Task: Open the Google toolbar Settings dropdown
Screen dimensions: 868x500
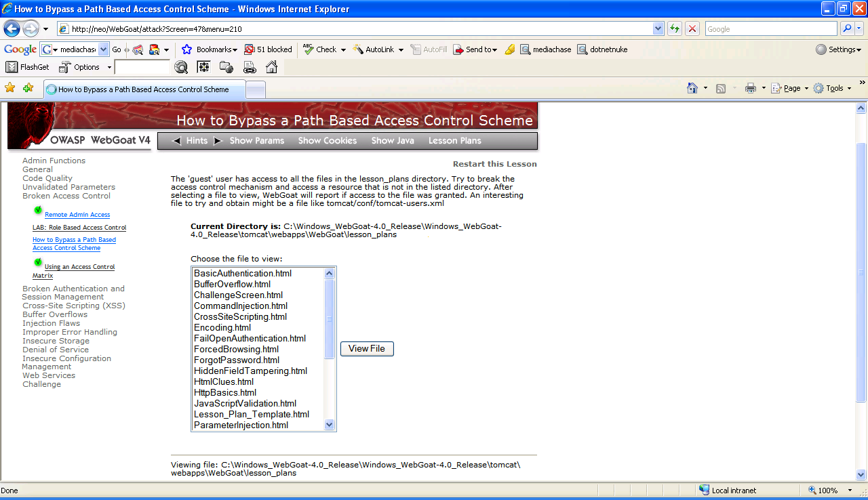Action: coord(838,49)
